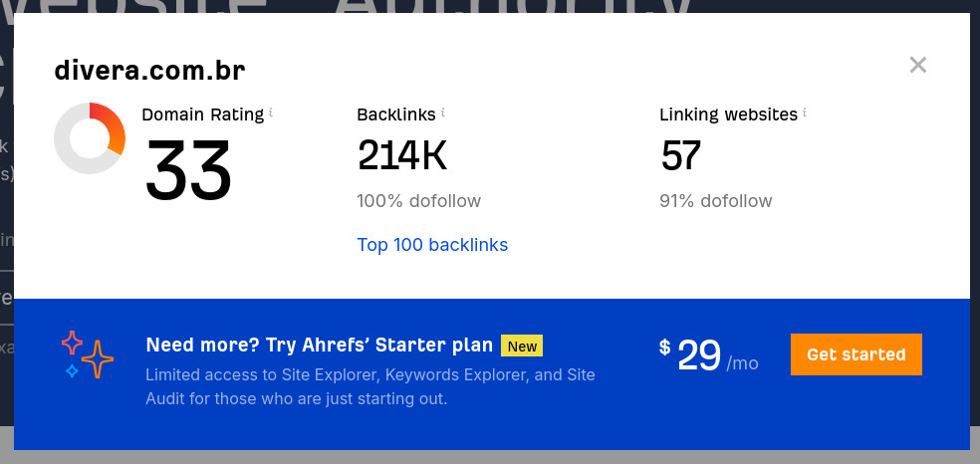Screen dimensions: 980x464
Task: Click the Linking websites info icon
Action: pyautogui.click(x=805, y=114)
